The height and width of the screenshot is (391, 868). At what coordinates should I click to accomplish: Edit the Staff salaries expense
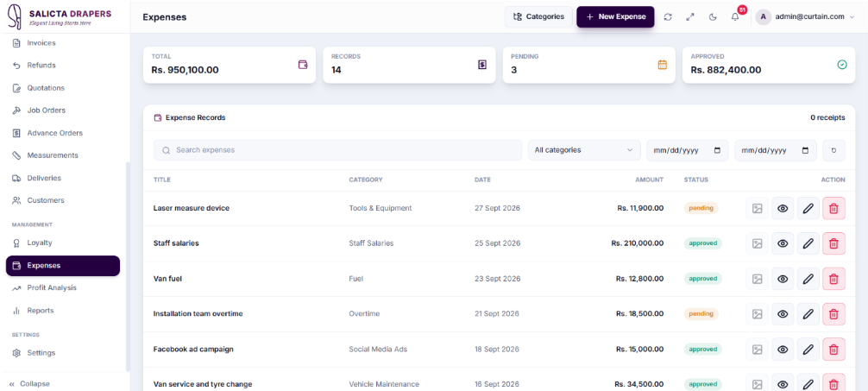pyautogui.click(x=808, y=243)
